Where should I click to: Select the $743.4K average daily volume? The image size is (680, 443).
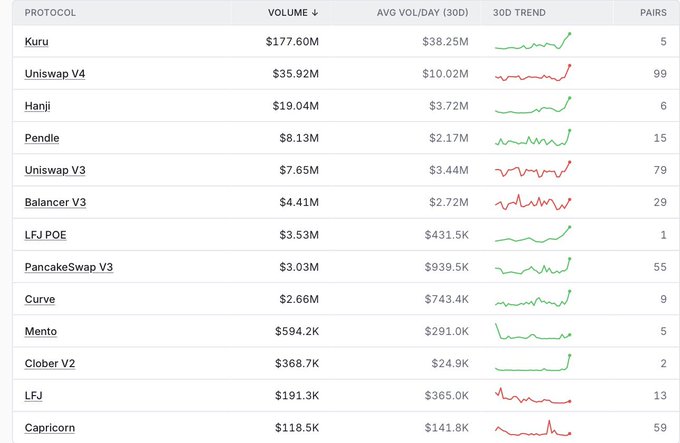coord(447,299)
